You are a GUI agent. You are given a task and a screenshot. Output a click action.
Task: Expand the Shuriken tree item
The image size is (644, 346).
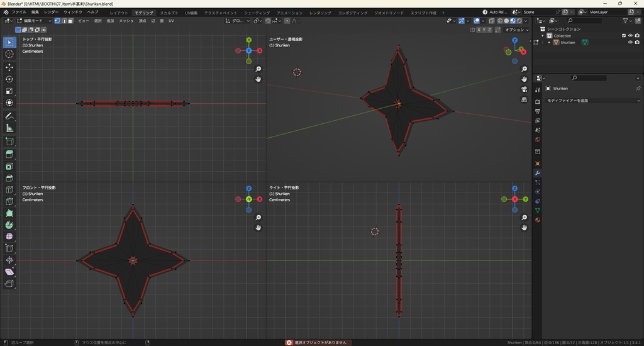pos(550,42)
